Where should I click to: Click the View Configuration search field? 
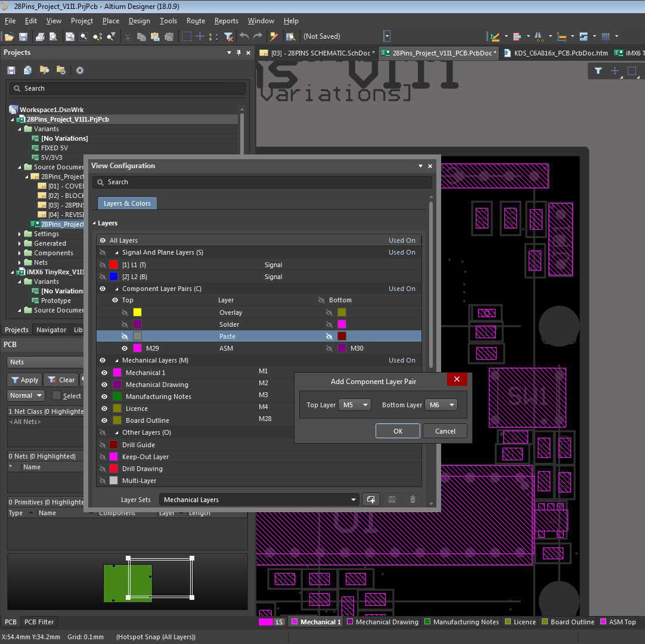[x=262, y=182]
